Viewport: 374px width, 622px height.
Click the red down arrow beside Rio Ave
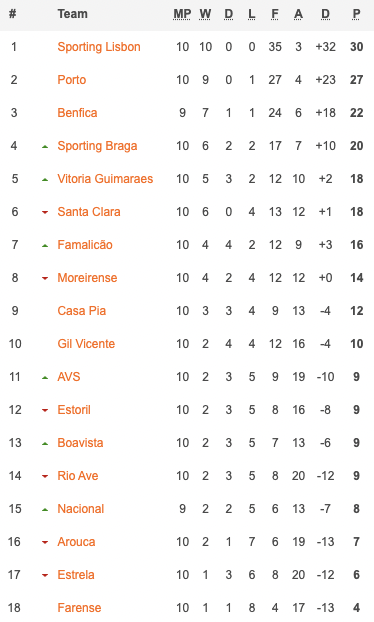45,476
